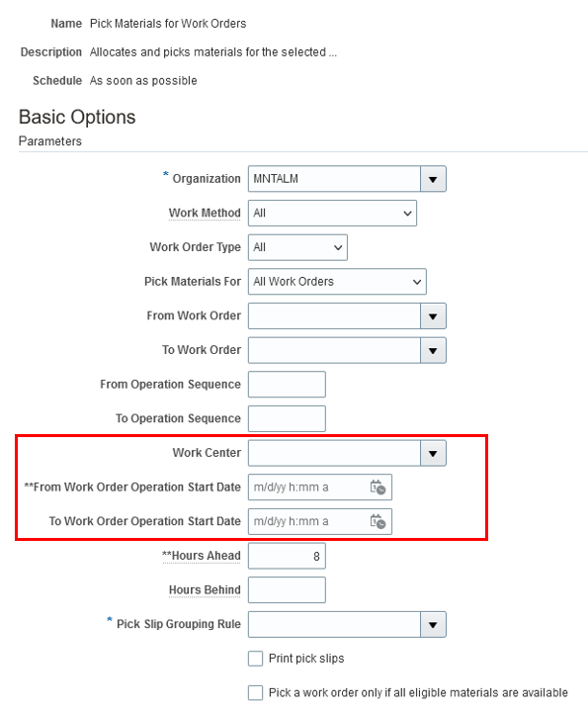Expand the Pick Slip Grouping Rule arrow
Image resolution: width=588 pixels, height=711 pixels.
[433, 624]
